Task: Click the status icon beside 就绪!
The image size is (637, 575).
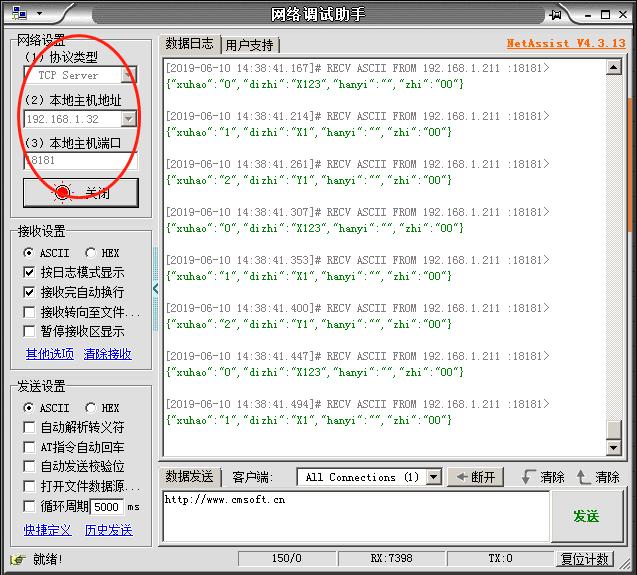Action: coord(17,560)
